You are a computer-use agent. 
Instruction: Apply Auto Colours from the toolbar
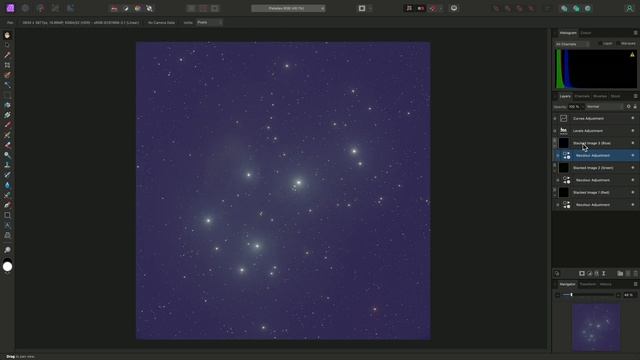coord(138,8)
